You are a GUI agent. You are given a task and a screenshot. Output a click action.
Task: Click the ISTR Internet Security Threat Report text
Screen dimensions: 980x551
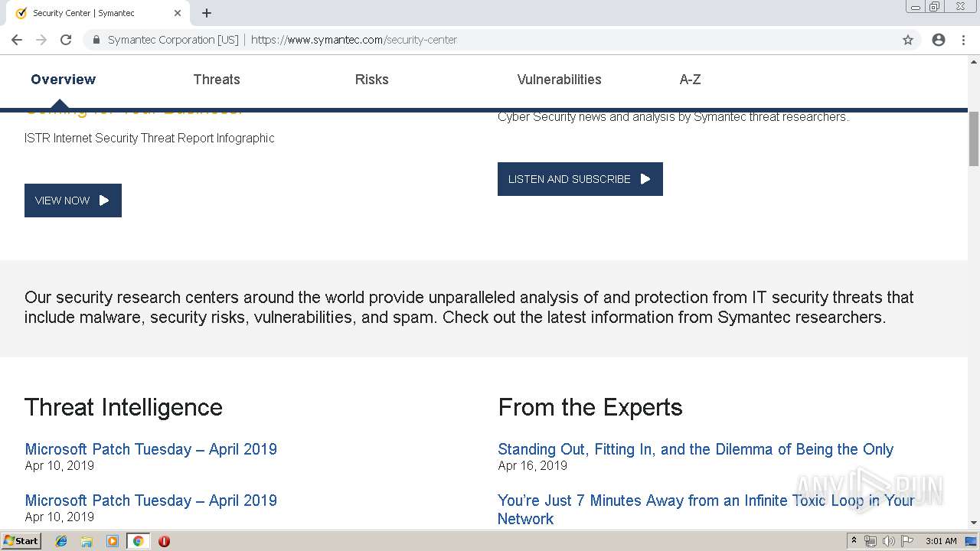149,139
